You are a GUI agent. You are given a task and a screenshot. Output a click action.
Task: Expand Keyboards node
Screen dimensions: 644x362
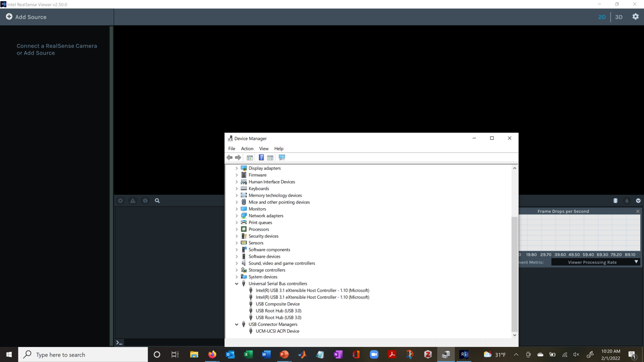236,189
